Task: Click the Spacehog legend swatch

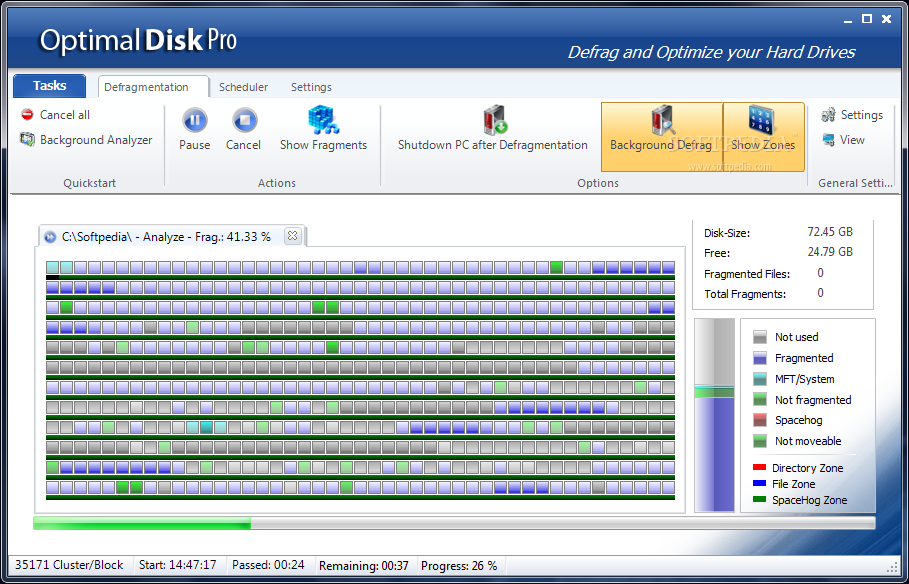Action: tap(760, 420)
